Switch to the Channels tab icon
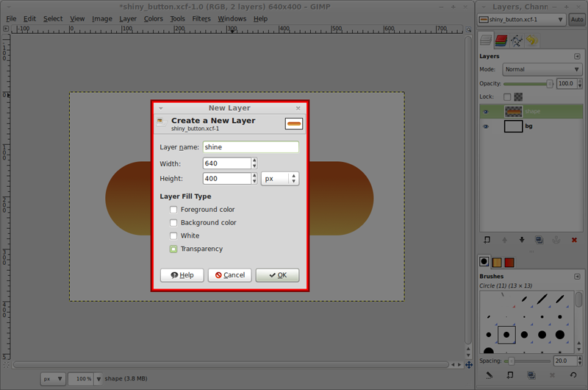588x390 pixels. tap(501, 40)
